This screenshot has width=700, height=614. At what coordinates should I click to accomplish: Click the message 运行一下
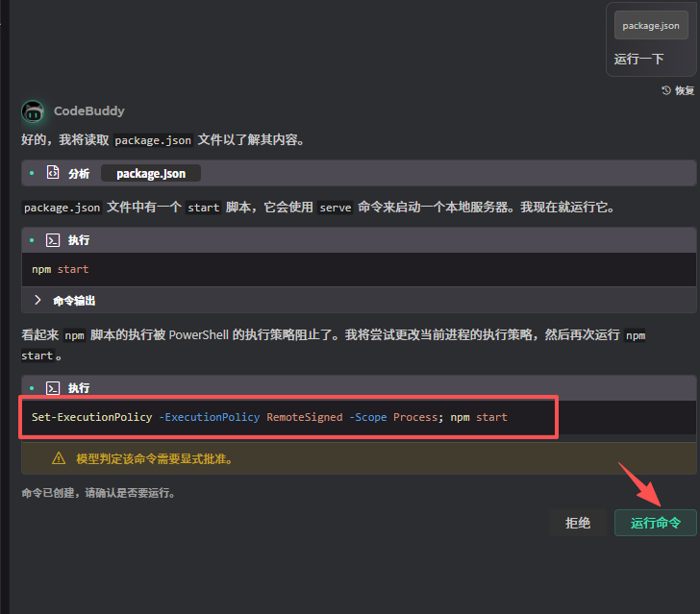coord(638,59)
